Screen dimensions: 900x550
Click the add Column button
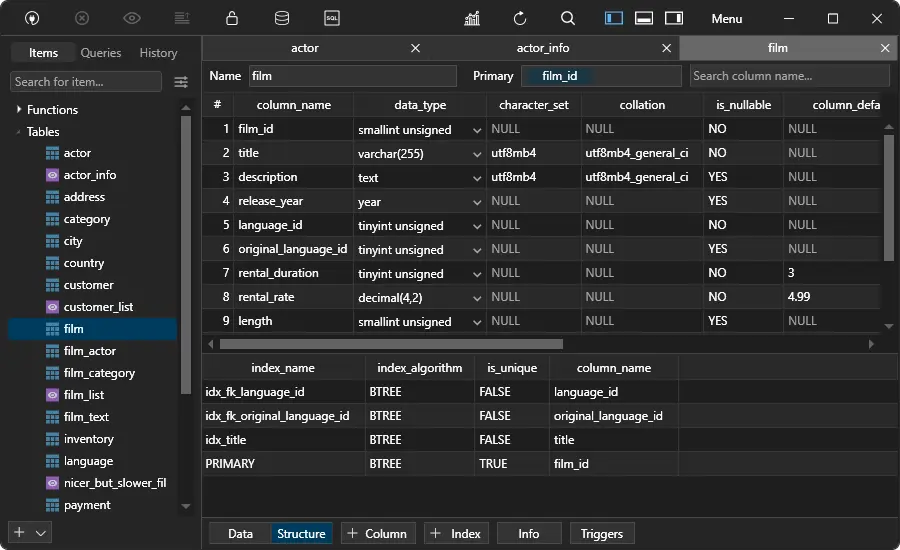376,534
